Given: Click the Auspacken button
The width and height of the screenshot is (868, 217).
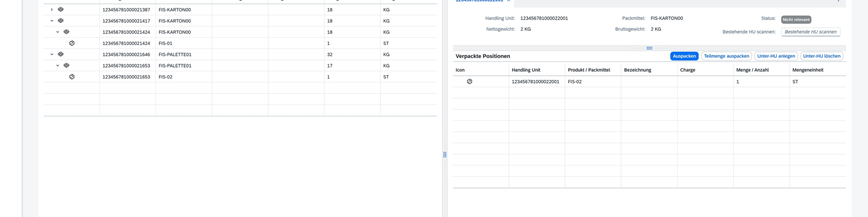Looking at the screenshot, I should tap(684, 56).
